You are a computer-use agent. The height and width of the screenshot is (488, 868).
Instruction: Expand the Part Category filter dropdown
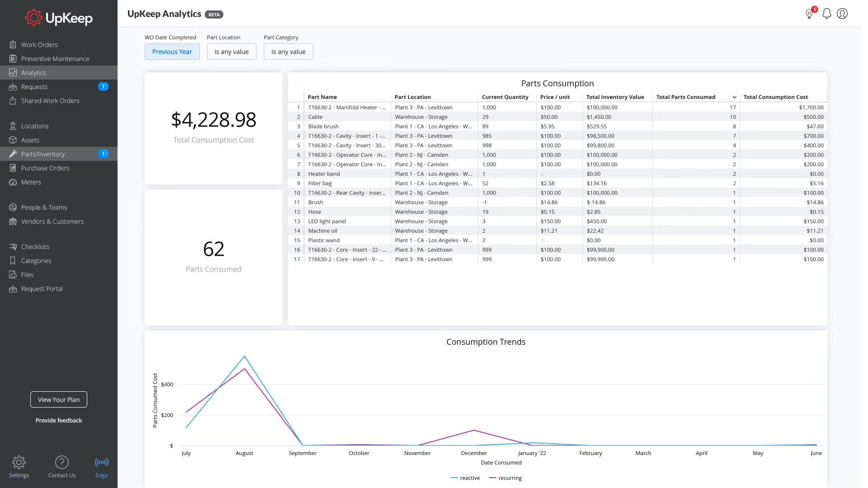[288, 51]
